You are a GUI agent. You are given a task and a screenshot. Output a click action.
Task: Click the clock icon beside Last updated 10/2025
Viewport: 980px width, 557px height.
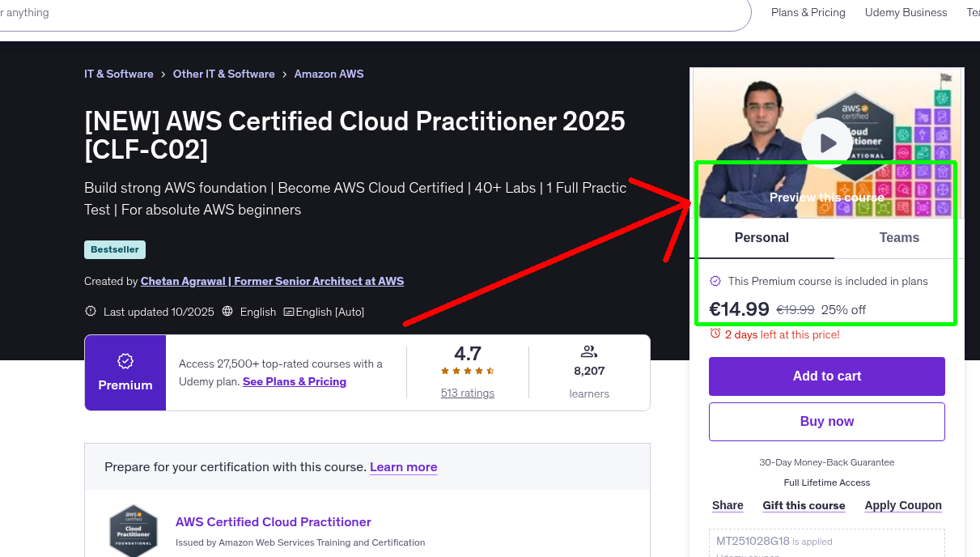[90, 312]
